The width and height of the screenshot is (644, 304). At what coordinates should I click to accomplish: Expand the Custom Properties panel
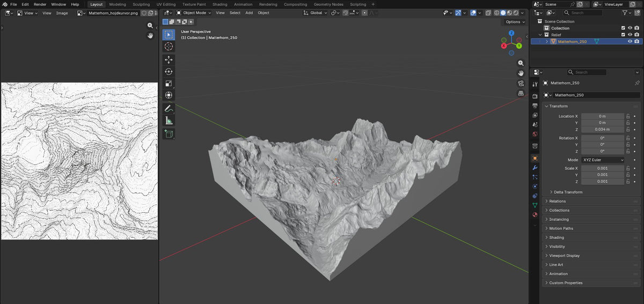566,283
